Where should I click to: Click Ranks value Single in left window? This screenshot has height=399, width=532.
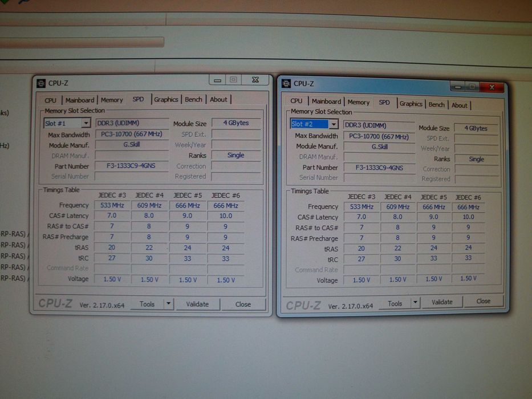pos(236,155)
